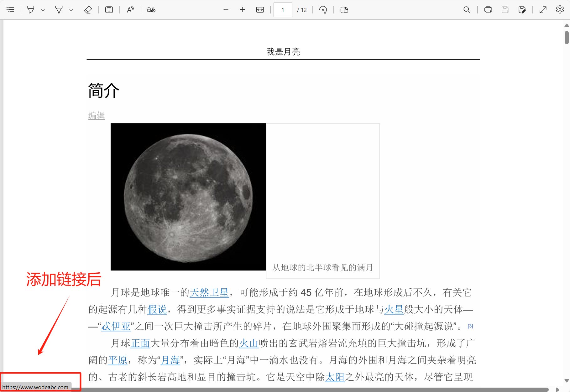
Task: Toggle the page view layout
Action: coord(344,10)
